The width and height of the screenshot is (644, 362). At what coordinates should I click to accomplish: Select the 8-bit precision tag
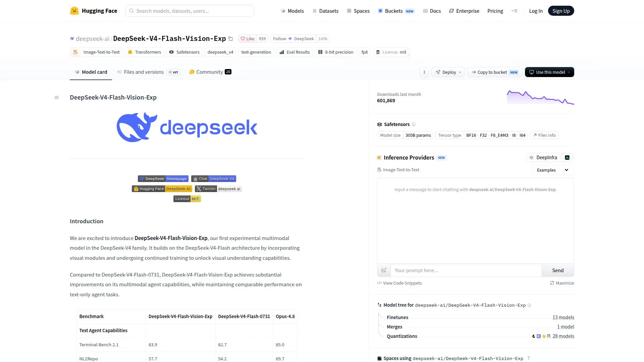click(x=336, y=52)
